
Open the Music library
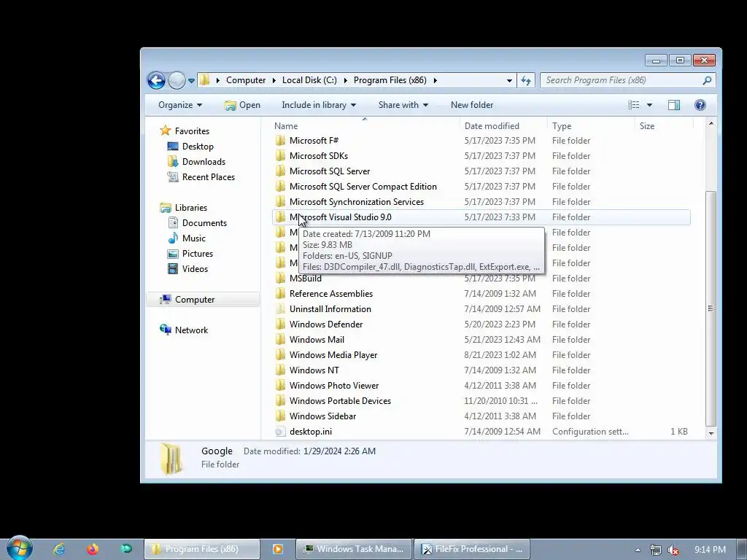193,238
